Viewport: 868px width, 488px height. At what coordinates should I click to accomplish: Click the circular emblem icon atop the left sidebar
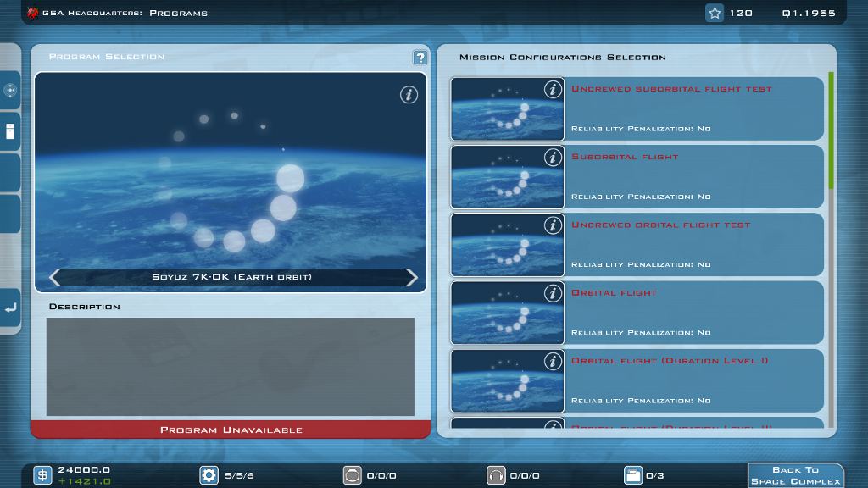click(11, 89)
